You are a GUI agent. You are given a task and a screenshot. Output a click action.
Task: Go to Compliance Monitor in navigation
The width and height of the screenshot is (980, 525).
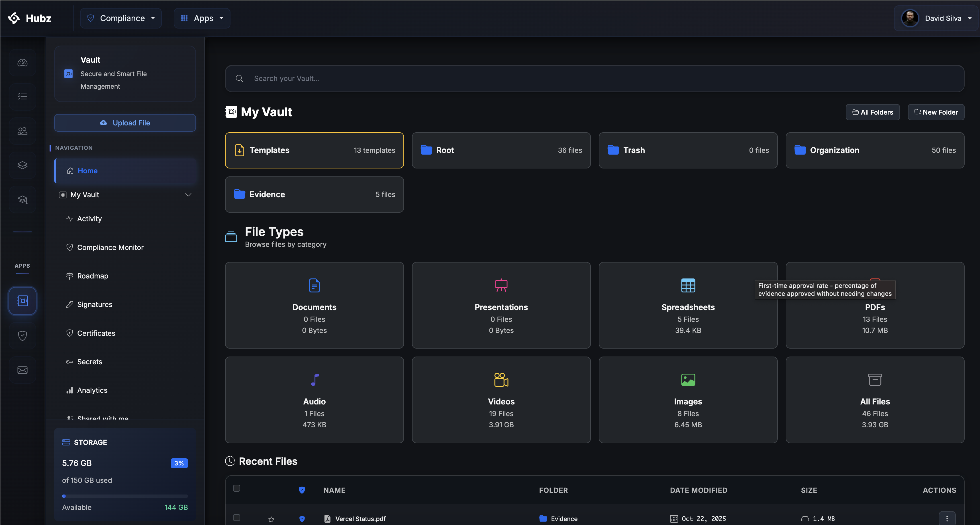tap(110, 247)
